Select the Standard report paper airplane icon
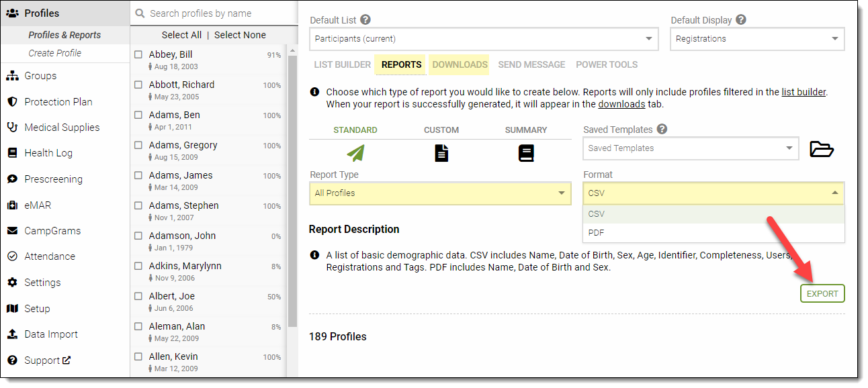868x388 pixels. click(x=355, y=152)
